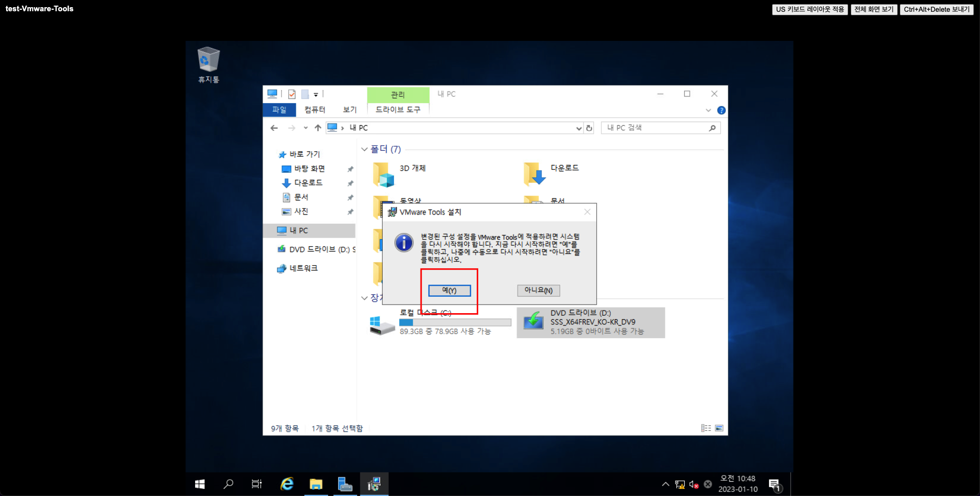
Task: Show hidden system tray icons
Action: 665,484
